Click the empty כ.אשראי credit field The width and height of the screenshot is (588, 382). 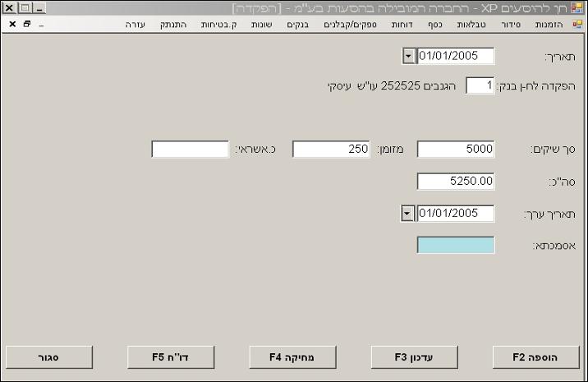191,150
